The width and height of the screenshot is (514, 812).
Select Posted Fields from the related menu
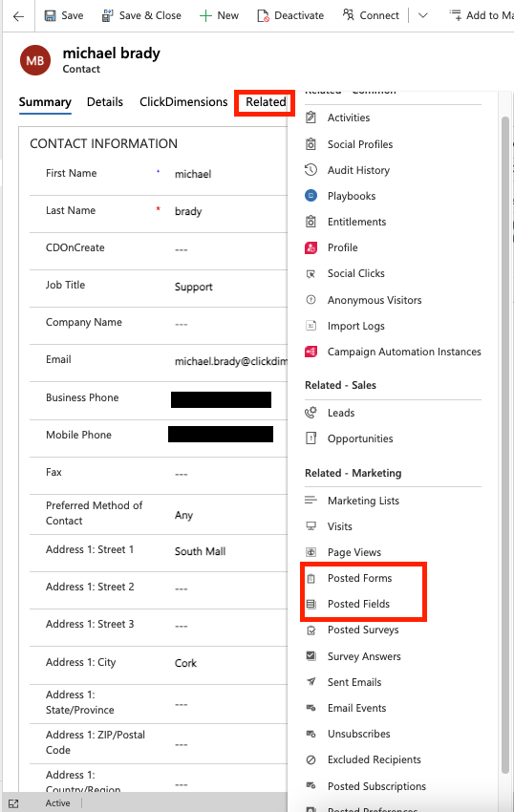pyautogui.click(x=358, y=604)
